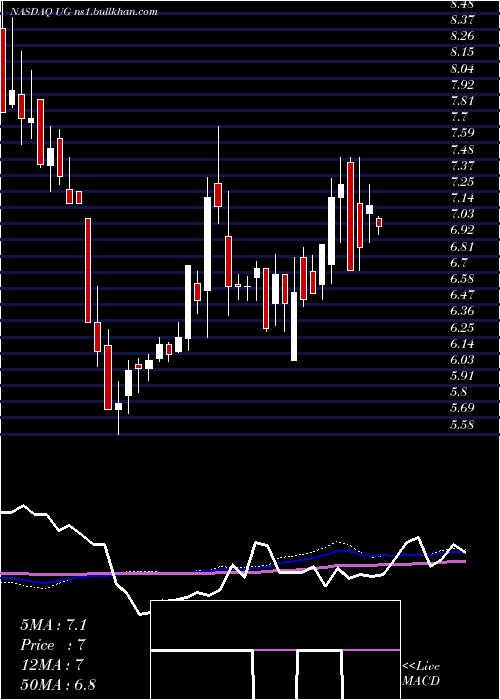Pick the 7.92 price axis value
Screen dimensions: 500x700
coord(463,84)
